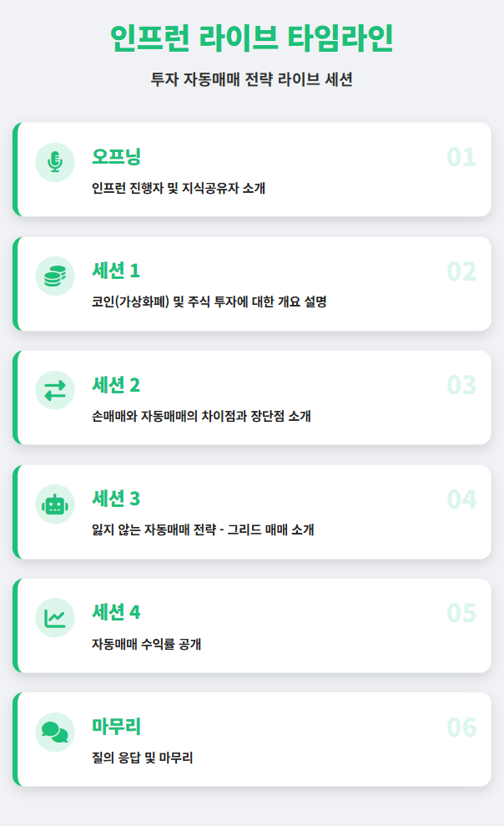504x826 pixels.
Task: Click the chat bubbles icon in 마무리 card
Action: (x=55, y=732)
